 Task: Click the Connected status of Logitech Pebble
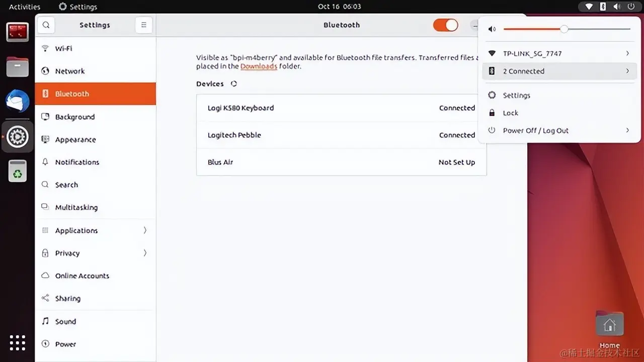coord(457,135)
